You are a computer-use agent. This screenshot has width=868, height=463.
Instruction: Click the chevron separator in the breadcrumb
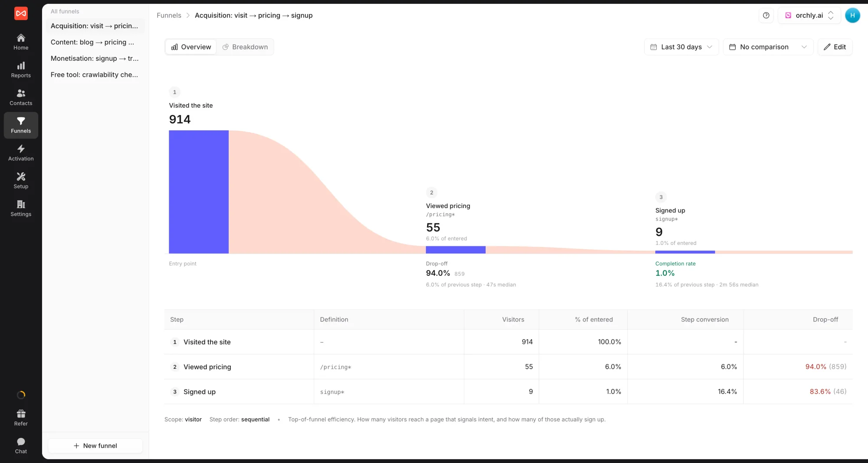point(188,16)
